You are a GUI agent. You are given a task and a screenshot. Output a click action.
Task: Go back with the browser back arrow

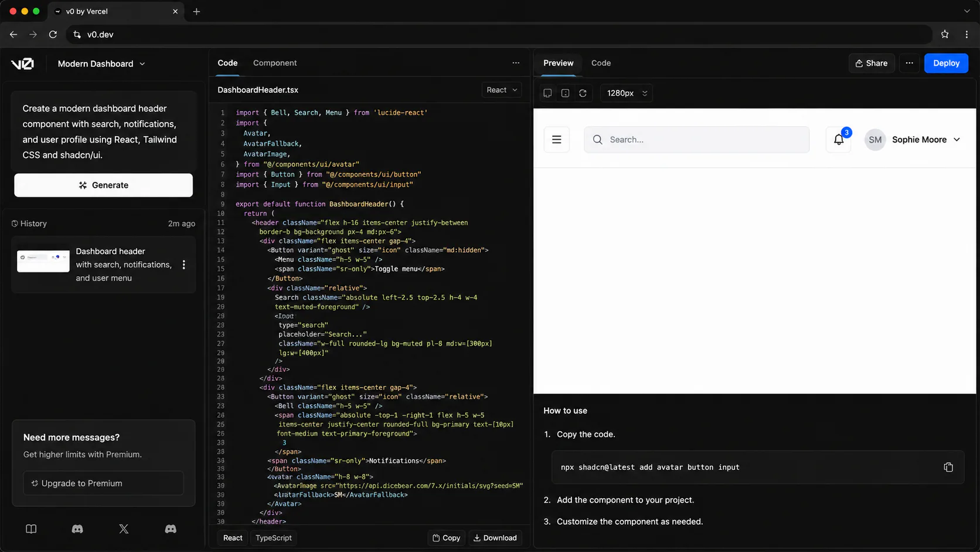[13, 34]
